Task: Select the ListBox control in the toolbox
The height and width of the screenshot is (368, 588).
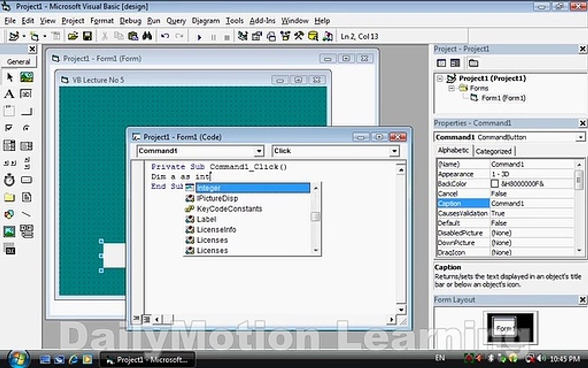Action: (x=26, y=146)
